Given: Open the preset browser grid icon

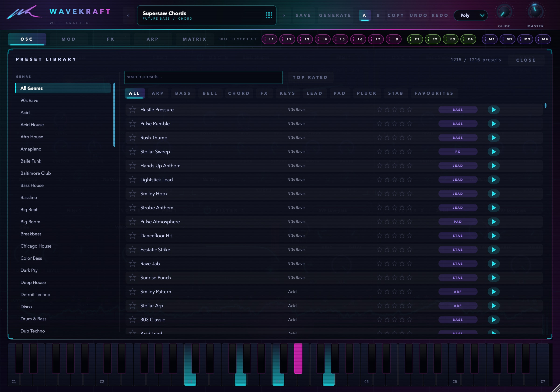Looking at the screenshot, I should click(269, 15).
